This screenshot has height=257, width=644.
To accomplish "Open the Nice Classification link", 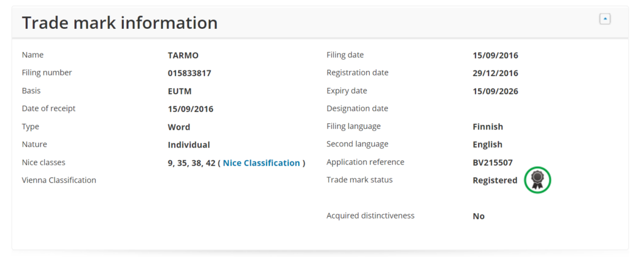I will 261,163.
